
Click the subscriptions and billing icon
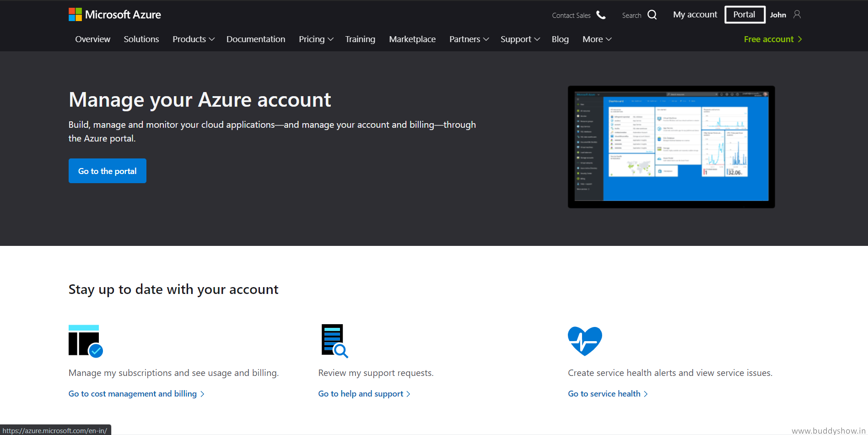86,341
